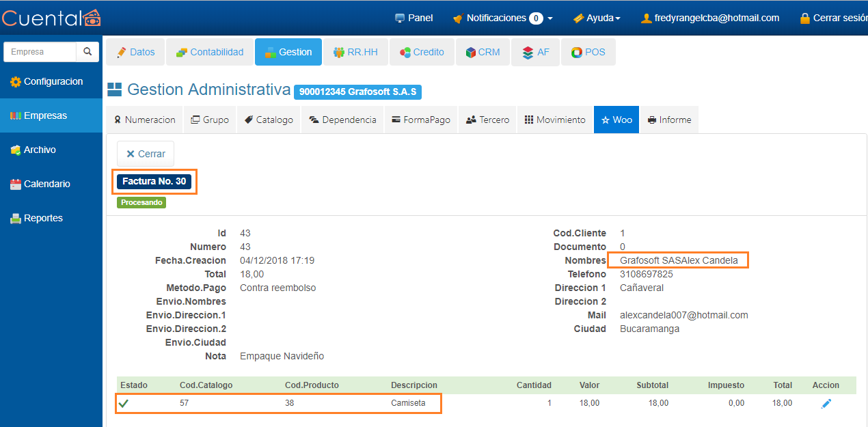This screenshot has width=868, height=427.
Task: Switch to the Tercero tab
Action: [487, 120]
